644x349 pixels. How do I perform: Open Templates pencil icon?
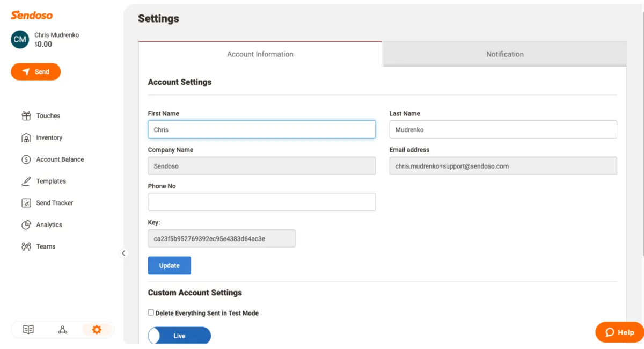[26, 181]
